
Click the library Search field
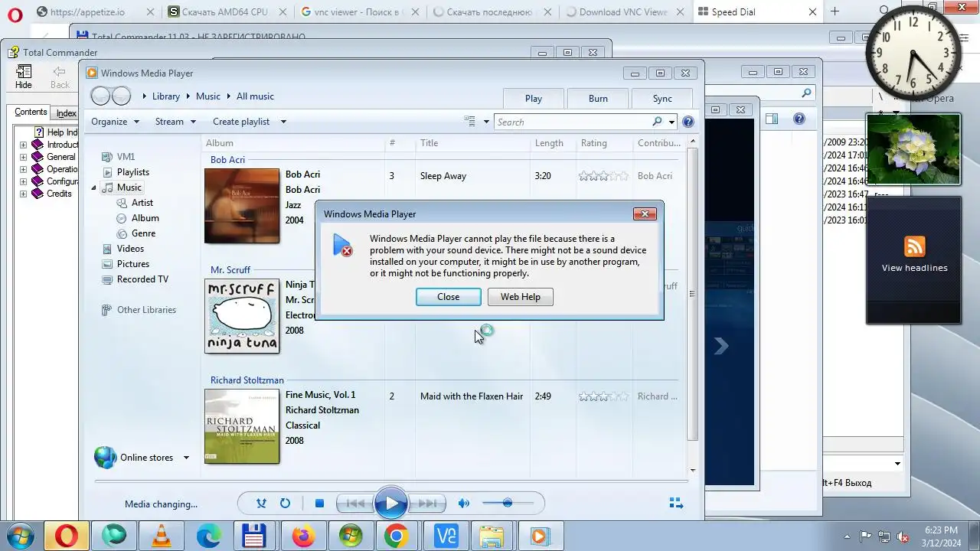pyautogui.click(x=573, y=122)
